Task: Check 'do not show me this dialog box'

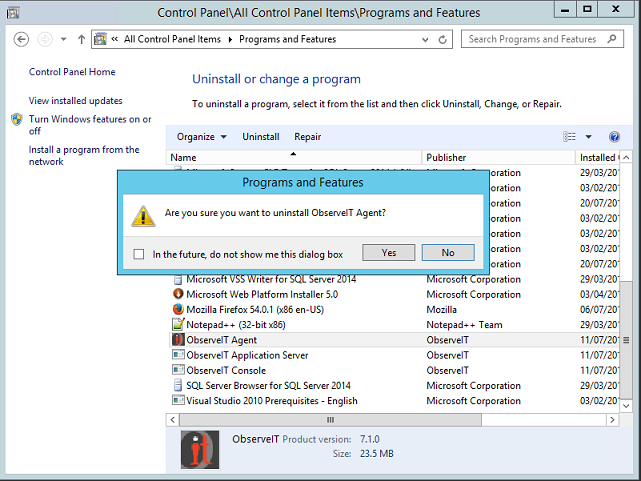Action: click(139, 254)
